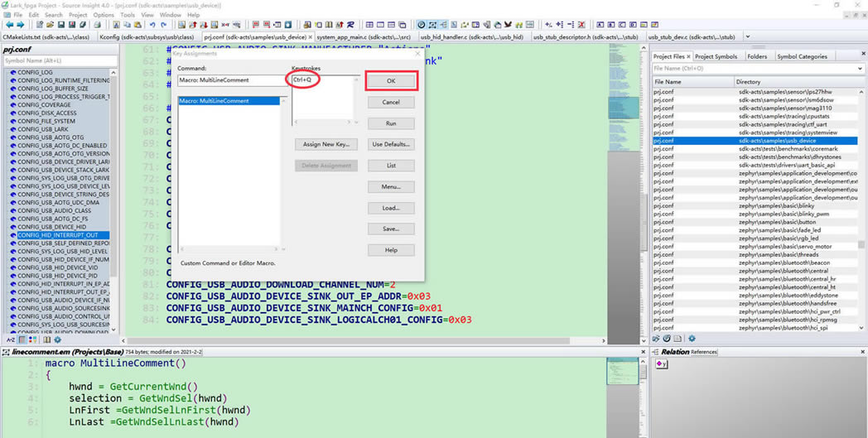
Task: Click the Go Back arrow in toolbar
Action: pyautogui.click(x=9, y=25)
